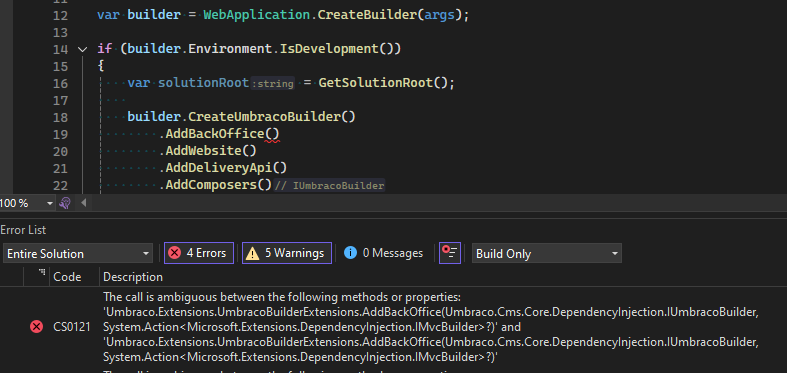Screen dimensions: 787x373
Task: Open the Entire Solution scope dropdown
Action: (77, 254)
